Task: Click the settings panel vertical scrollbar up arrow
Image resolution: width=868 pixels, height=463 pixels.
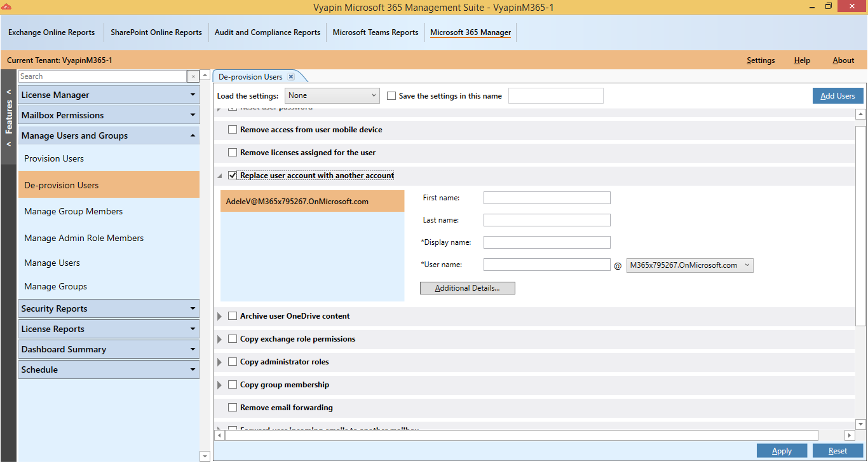Action: [x=860, y=114]
